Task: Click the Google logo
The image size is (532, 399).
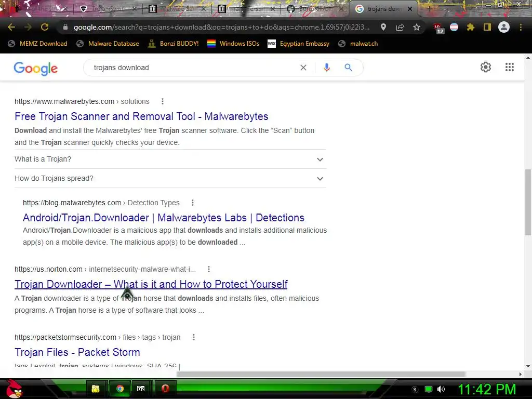Action: [x=36, y=69]
